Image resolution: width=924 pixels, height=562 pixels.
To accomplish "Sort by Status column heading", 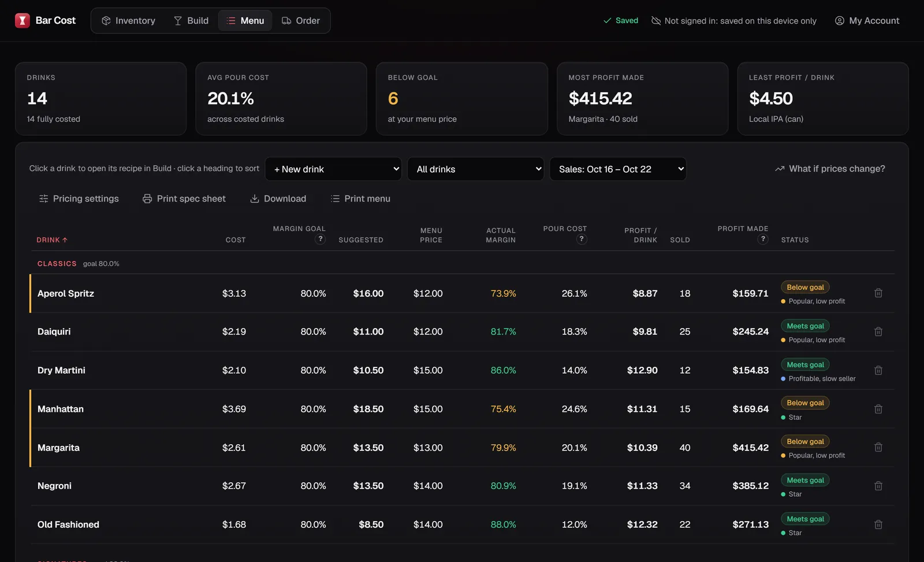I will point(795,240).
